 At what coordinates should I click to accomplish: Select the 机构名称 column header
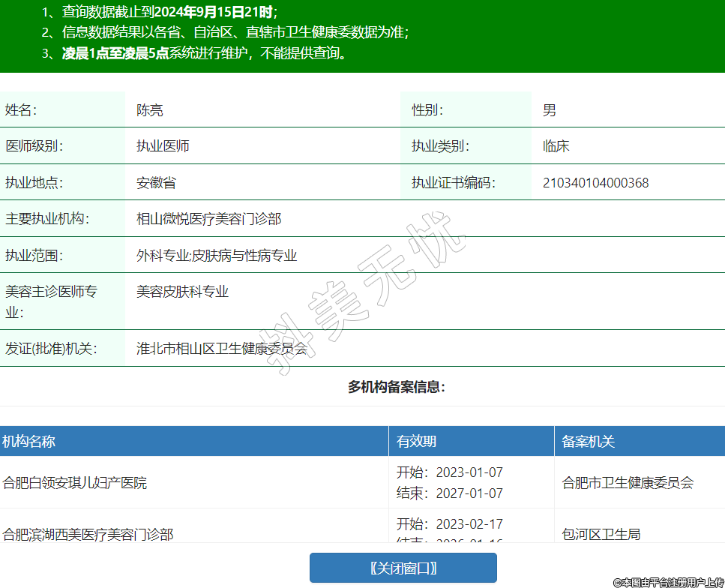coord(28,442)
